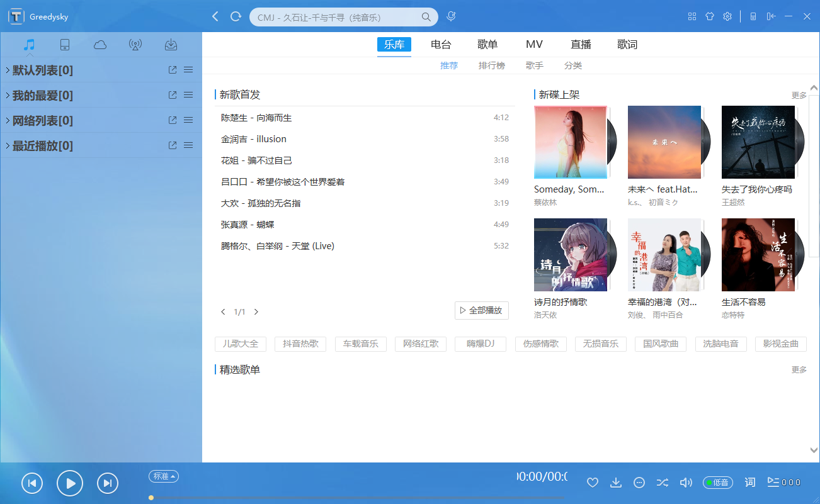Open the 默认列表 hamburger menu
820x504 pixels.
188,70
